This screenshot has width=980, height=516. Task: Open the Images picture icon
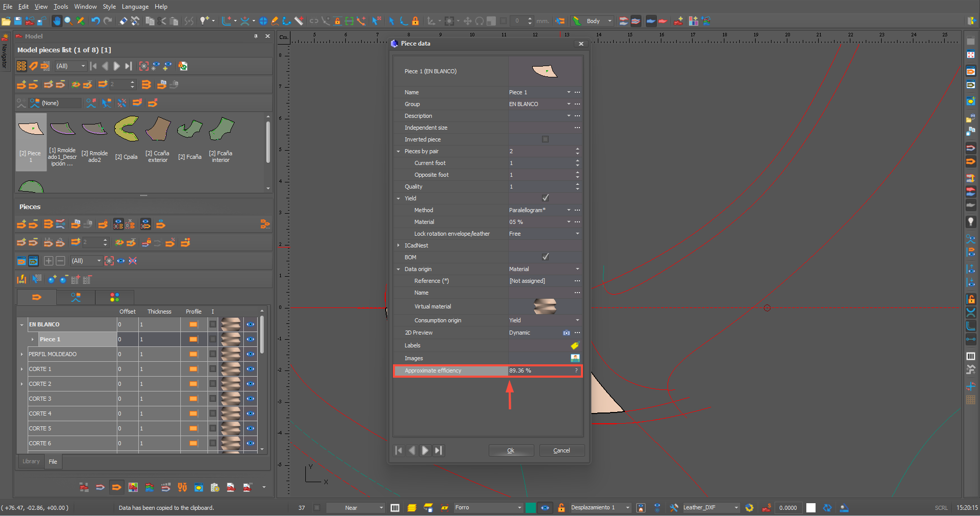point(575,358)
